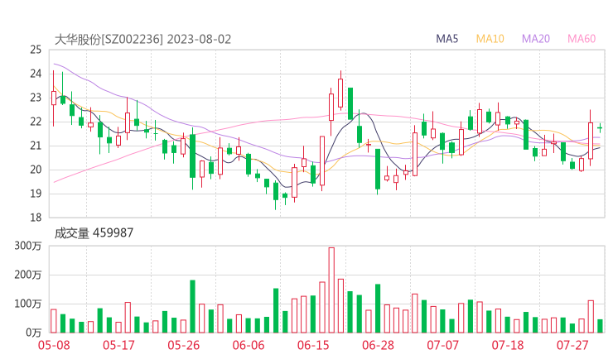613x364 pixels.
Task: Select the MA20 legend label
Action: pos(536,39)
